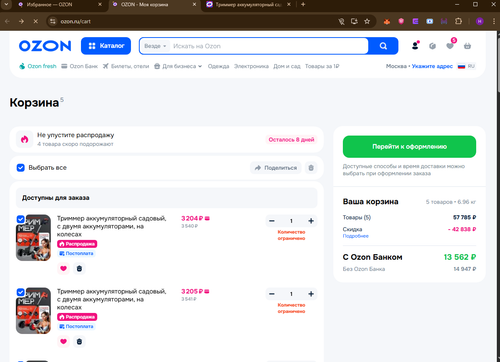Open the Каталог button
Image resolution: width=500 pixels, height=362 pixels.
[x=106, y=46]
